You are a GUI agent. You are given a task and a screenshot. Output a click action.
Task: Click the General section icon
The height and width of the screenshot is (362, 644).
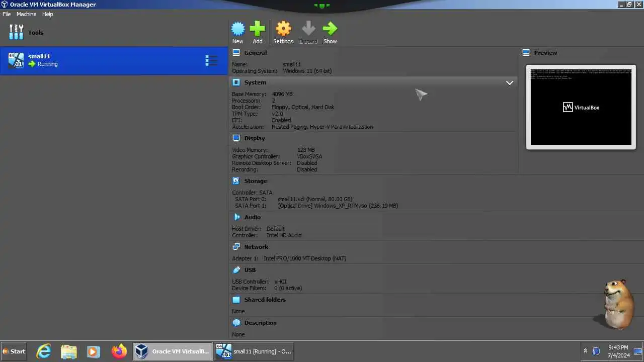pyautogui.click(x=236, y=53)
